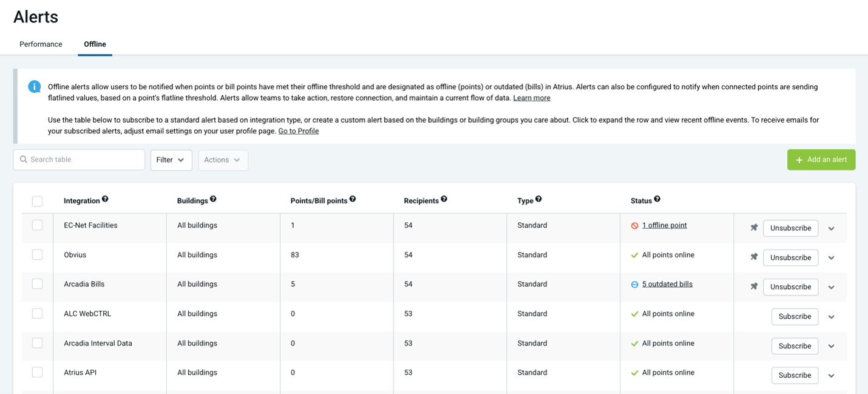Click the green checkmark in Arcadia Interval Data status
Image resolution: width=868 pixels, height=394 pixels.
pyautogui.click(x=634, y=344)
